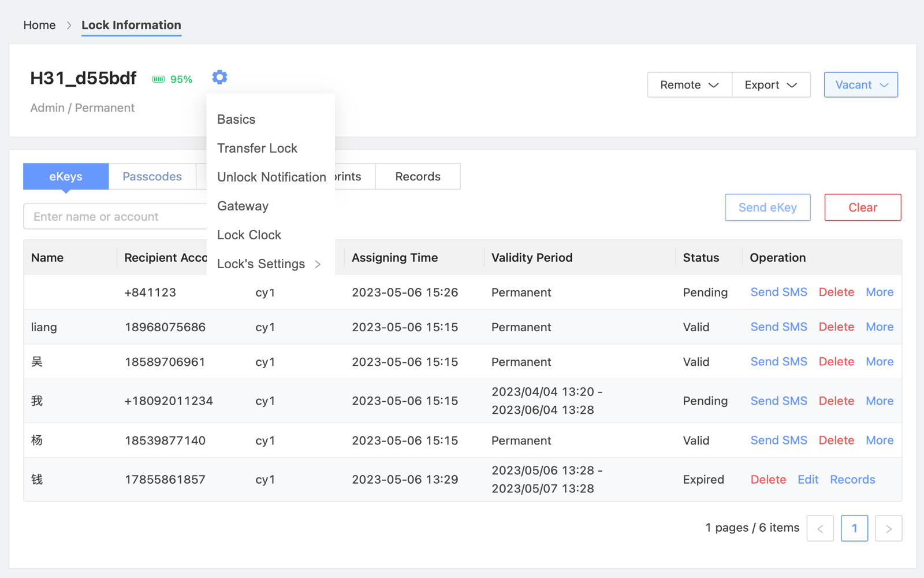Go to Home in breadcrumb
The width and height of the screenshot is (924, 578).
click(39, 25)
